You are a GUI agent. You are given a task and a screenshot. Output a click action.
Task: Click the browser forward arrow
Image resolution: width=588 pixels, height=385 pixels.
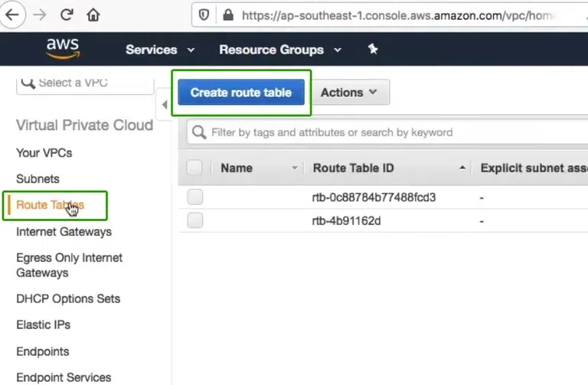click(41, 15)
